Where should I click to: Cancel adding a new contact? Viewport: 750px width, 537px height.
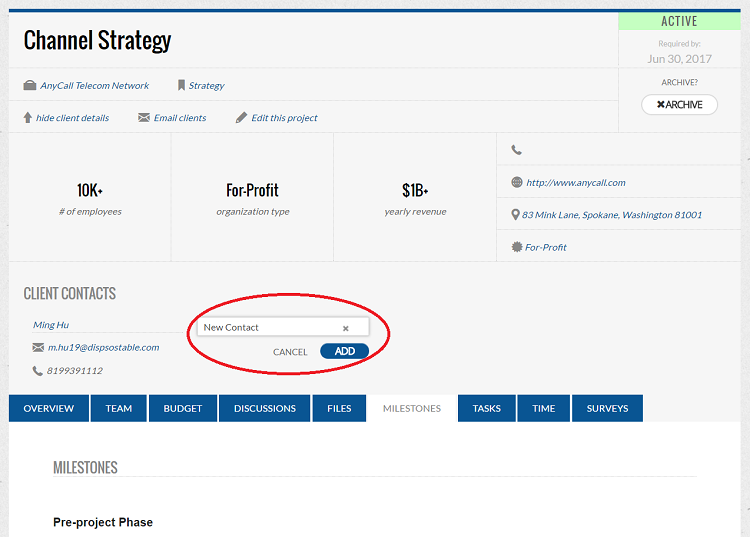290,352
